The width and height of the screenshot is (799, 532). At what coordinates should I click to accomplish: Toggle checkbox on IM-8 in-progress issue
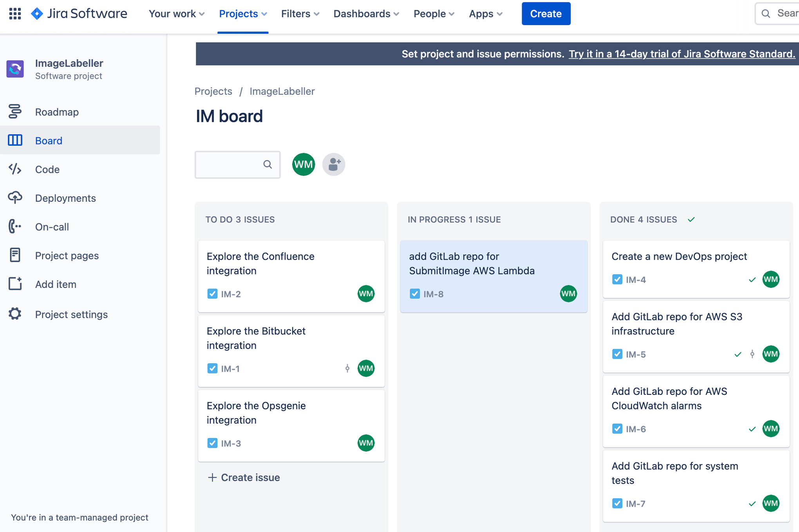pos(414,293)
